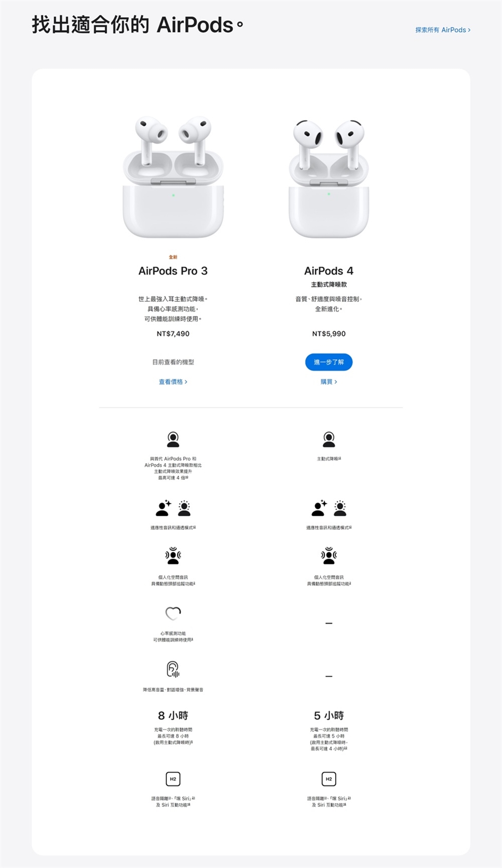Viewport: 502px width, 868px height.
Task: Click the hearing protection ear icon
Action: (x=173, y=669)
